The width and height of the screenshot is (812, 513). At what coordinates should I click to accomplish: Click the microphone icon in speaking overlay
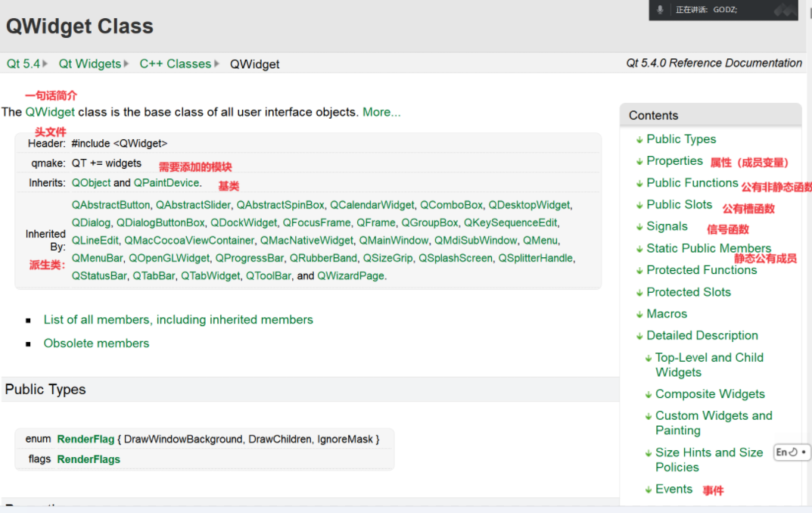[x=660, y=10]
